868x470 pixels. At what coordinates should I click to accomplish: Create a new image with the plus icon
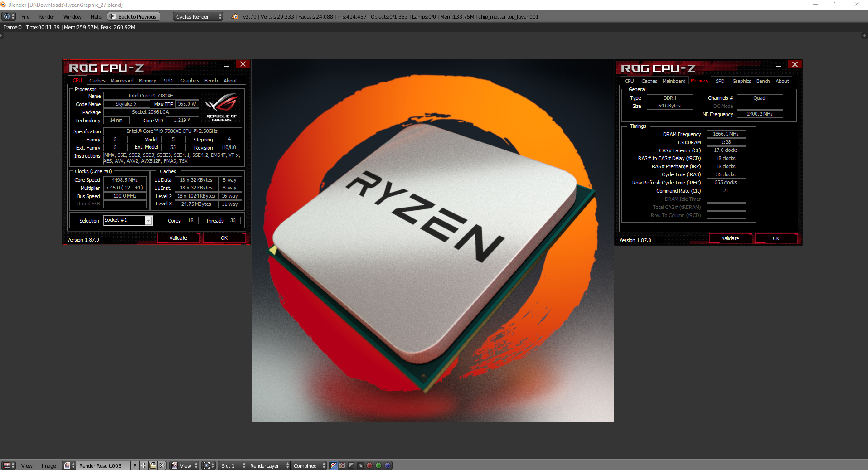click(144, 465)
